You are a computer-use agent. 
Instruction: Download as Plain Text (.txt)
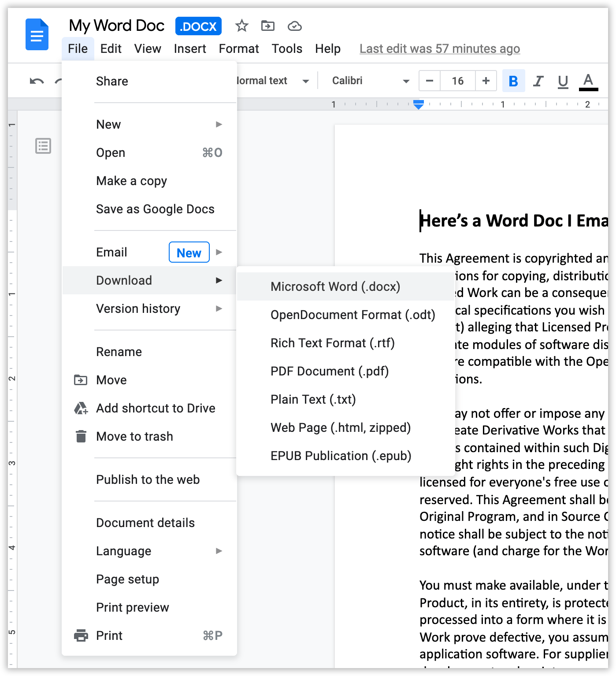click(346, 399)
